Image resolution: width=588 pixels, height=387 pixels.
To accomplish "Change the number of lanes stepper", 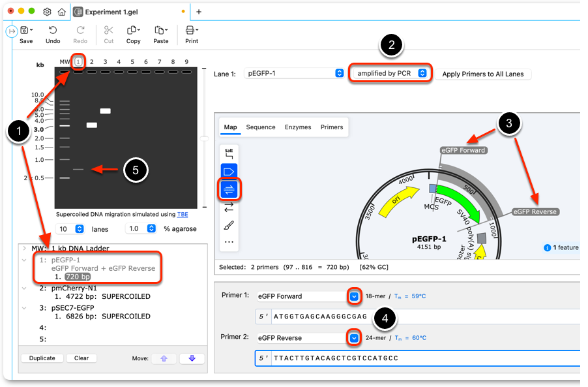I will click(x=80, y=229).
